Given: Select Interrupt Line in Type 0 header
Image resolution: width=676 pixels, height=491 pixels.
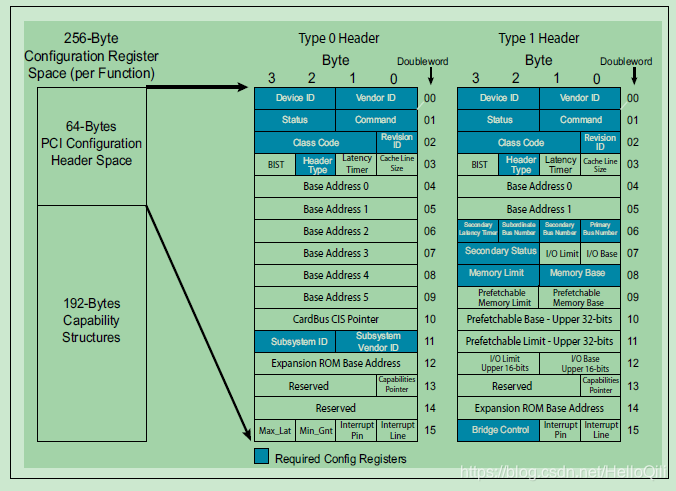Looking at the screenshot, I should (x=397, y=430).
